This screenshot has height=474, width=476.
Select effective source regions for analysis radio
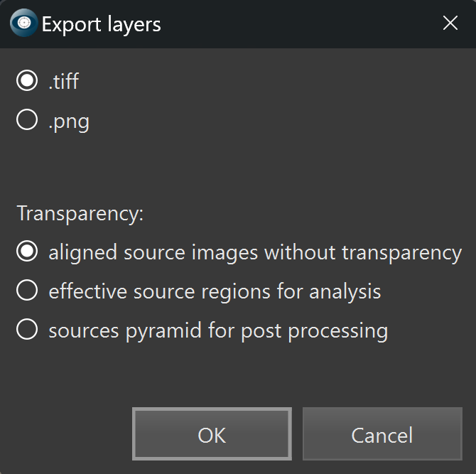coord(27,291)
